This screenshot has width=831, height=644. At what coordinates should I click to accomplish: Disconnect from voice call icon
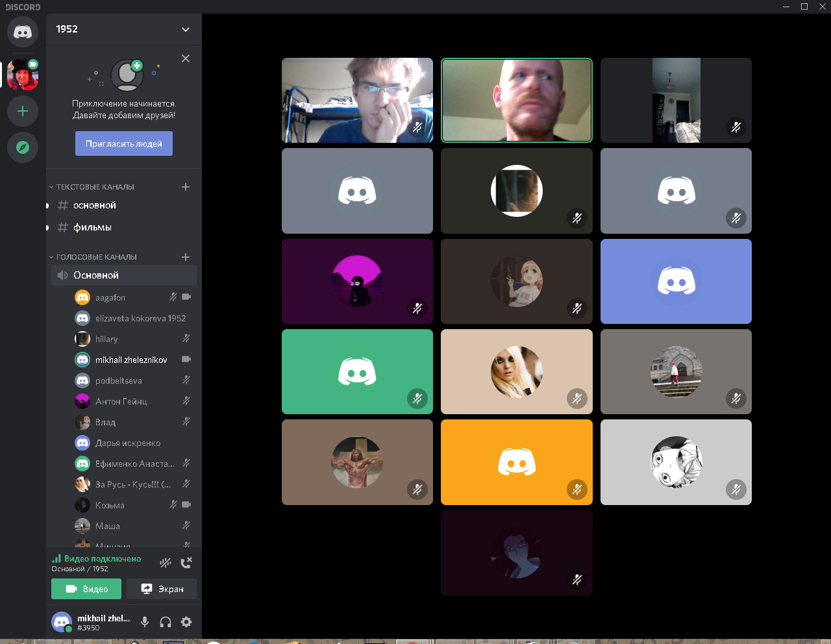pyautogui.click(x=186, y=563)
